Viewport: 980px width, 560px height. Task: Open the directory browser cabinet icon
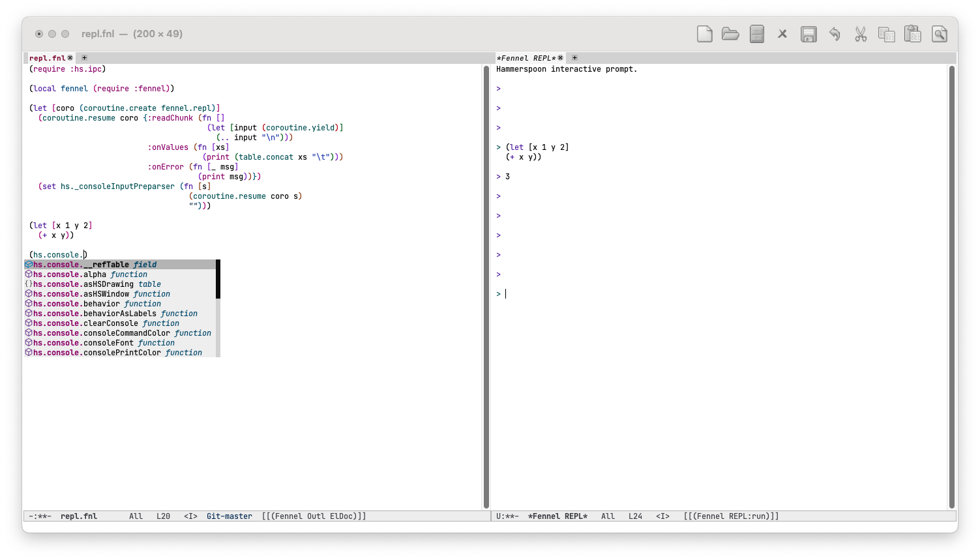(x=756, y=34)
